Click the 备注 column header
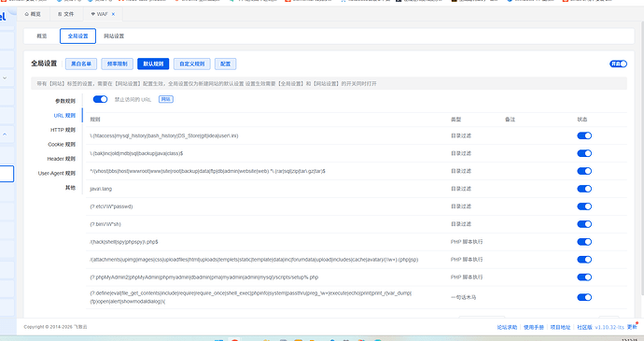The height and width of the screenshot is (341, 644). 511,120
